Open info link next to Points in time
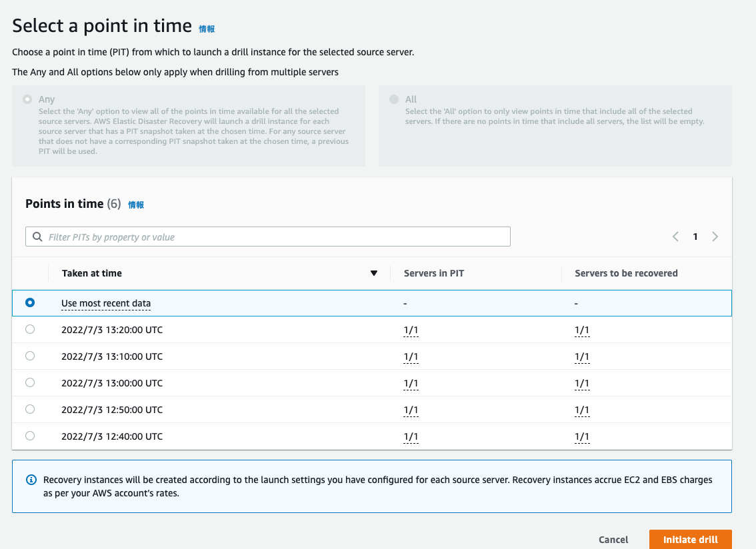The width and height of the screenshot is (756, 549). click(x=136, y=205)
